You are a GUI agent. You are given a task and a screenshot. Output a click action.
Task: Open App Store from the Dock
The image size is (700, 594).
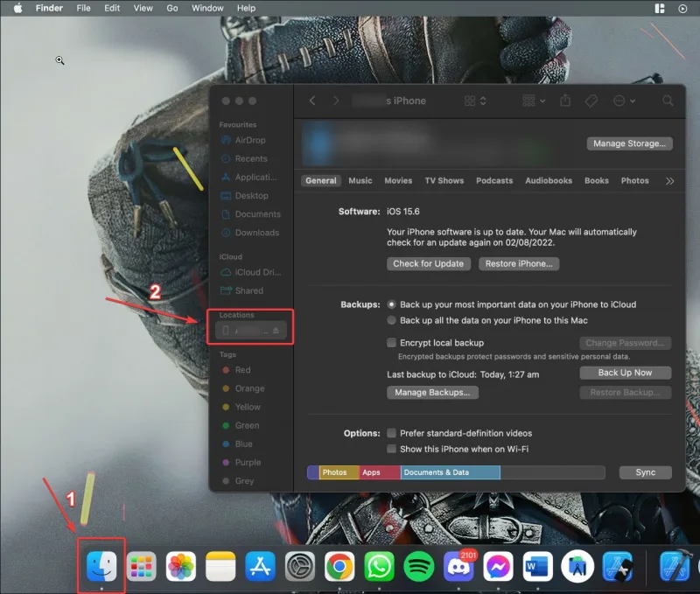pos(260,566)
